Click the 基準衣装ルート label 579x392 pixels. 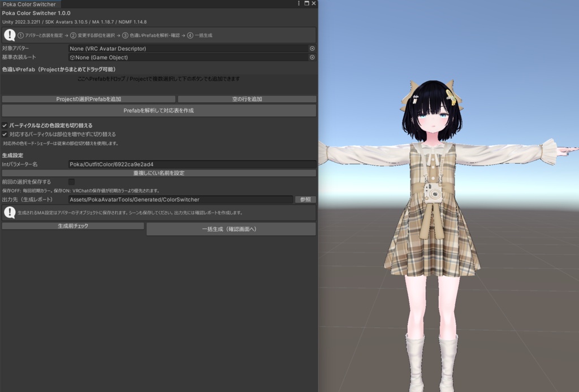click(x=19, y=57)
